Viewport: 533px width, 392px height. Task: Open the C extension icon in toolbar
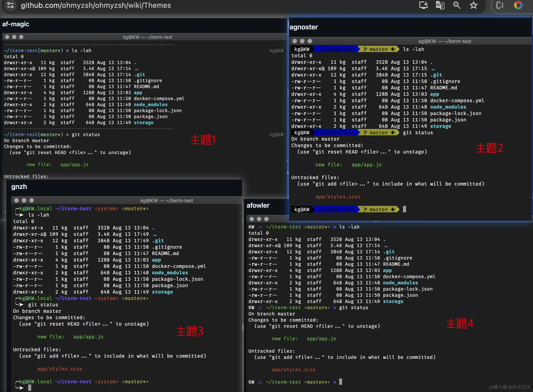coord(499,5)
